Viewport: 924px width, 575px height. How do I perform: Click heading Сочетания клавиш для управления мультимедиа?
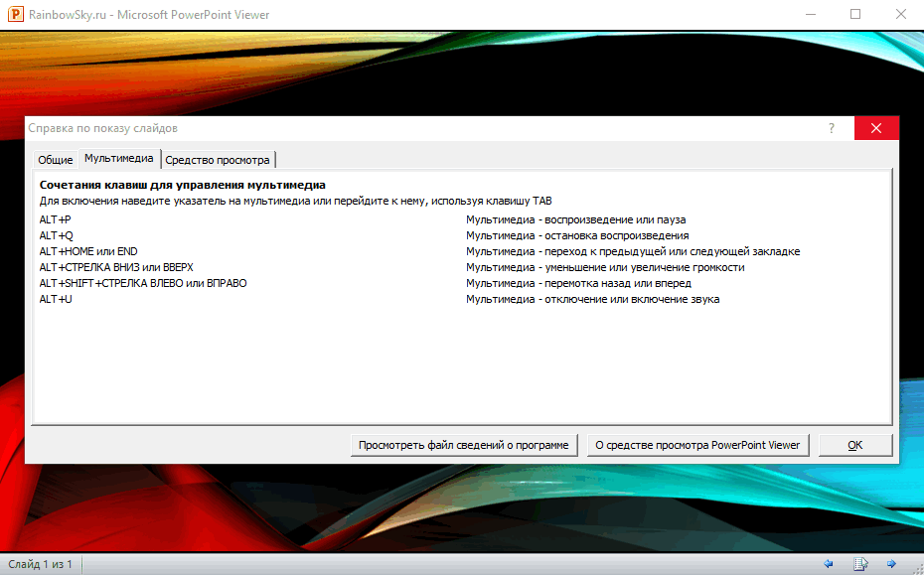183,185
